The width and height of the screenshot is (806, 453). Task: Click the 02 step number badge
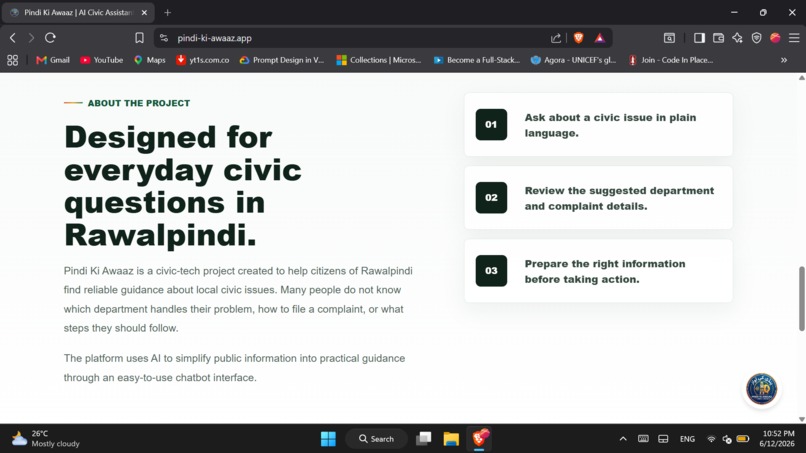point(491,197)
